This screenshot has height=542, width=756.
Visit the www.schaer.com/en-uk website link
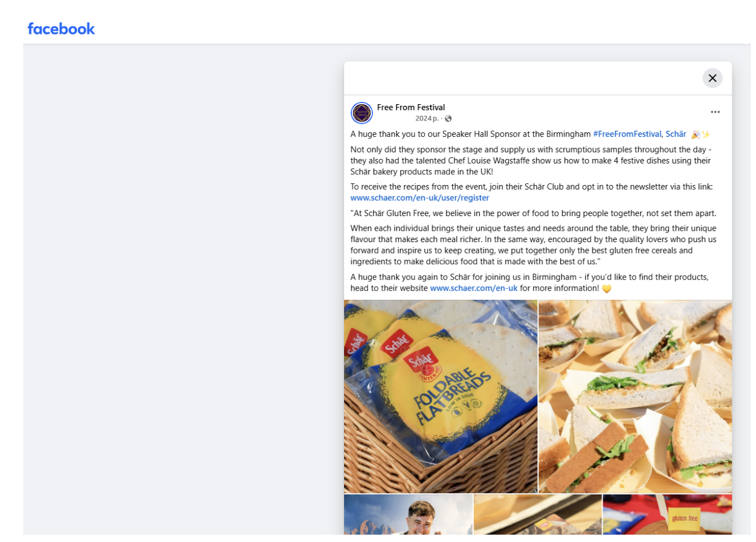[x=474, y=288]
